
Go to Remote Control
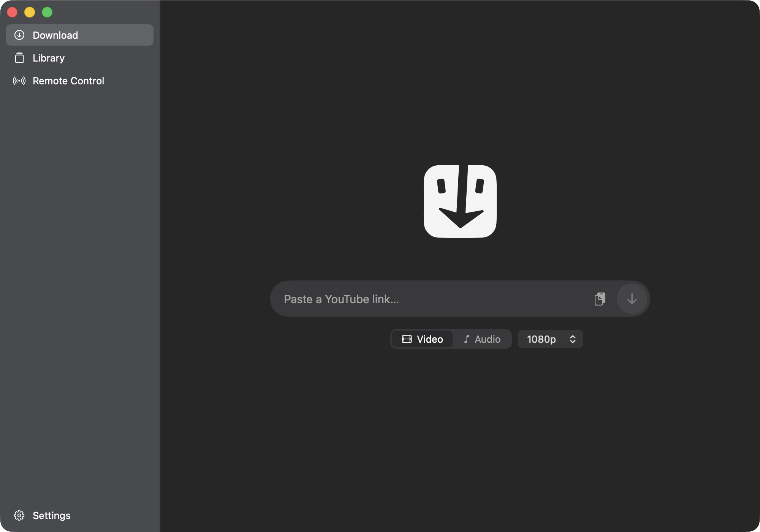coord(80,81)
